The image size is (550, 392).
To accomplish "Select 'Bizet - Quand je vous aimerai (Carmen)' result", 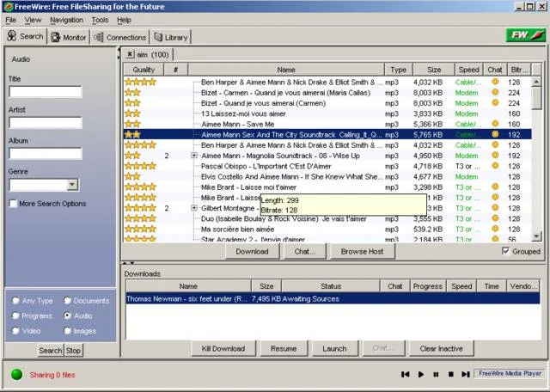I will [x=327, y=103].
